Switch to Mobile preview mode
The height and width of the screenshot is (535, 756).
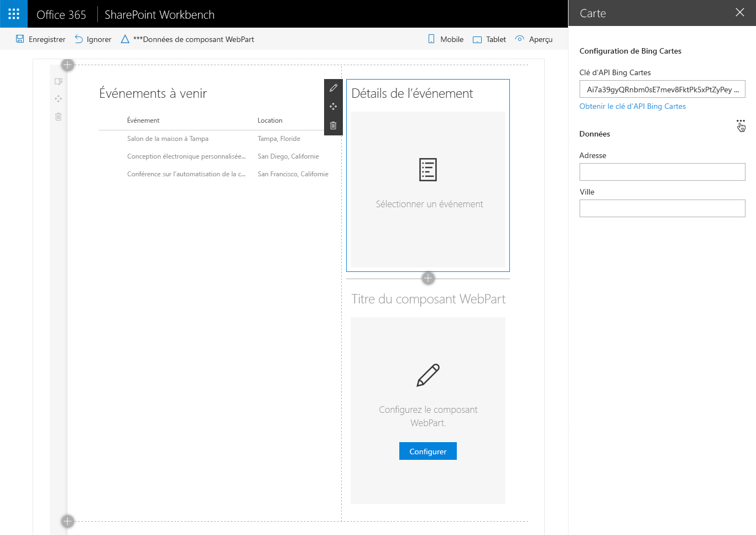(x=445, y=39)
